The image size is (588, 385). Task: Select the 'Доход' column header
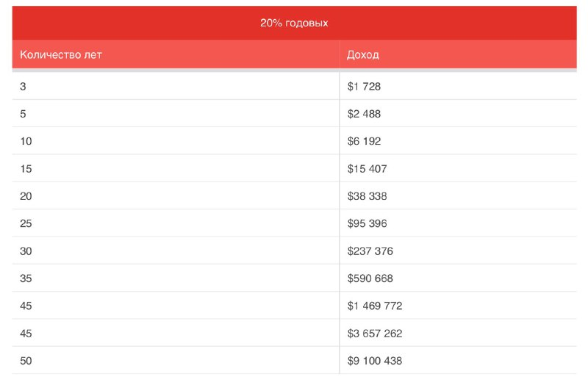point(363,55)
